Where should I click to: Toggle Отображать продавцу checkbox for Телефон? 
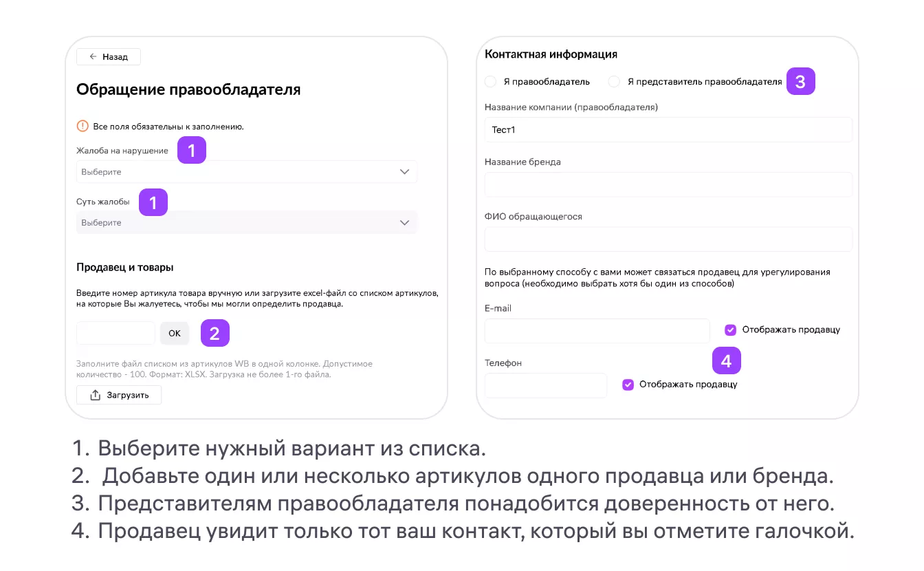[x=627, y=385]
